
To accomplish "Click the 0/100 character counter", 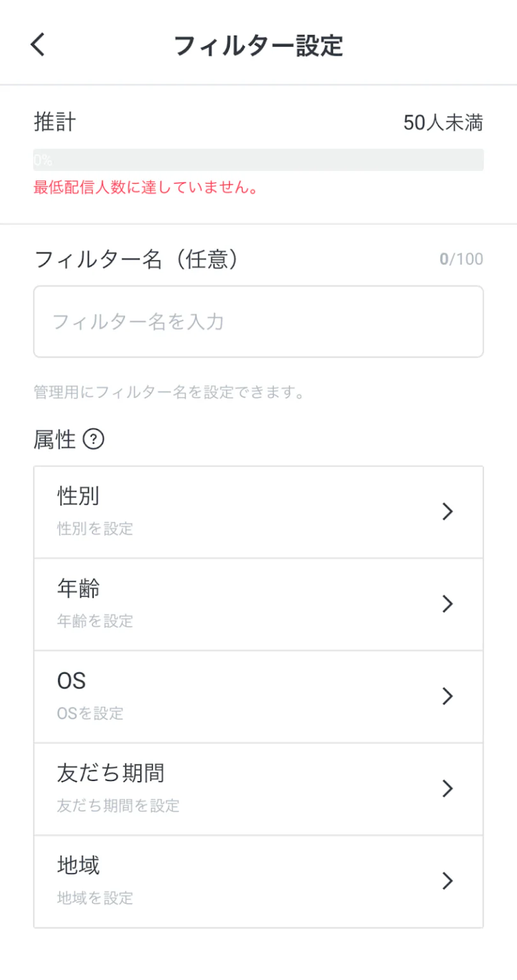I will point(461,259).
